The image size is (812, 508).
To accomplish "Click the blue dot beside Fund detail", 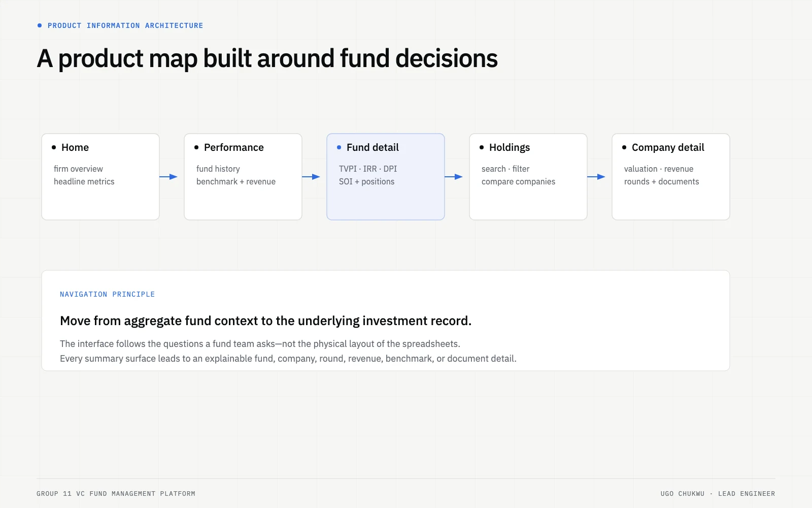I will coord(339,147).
